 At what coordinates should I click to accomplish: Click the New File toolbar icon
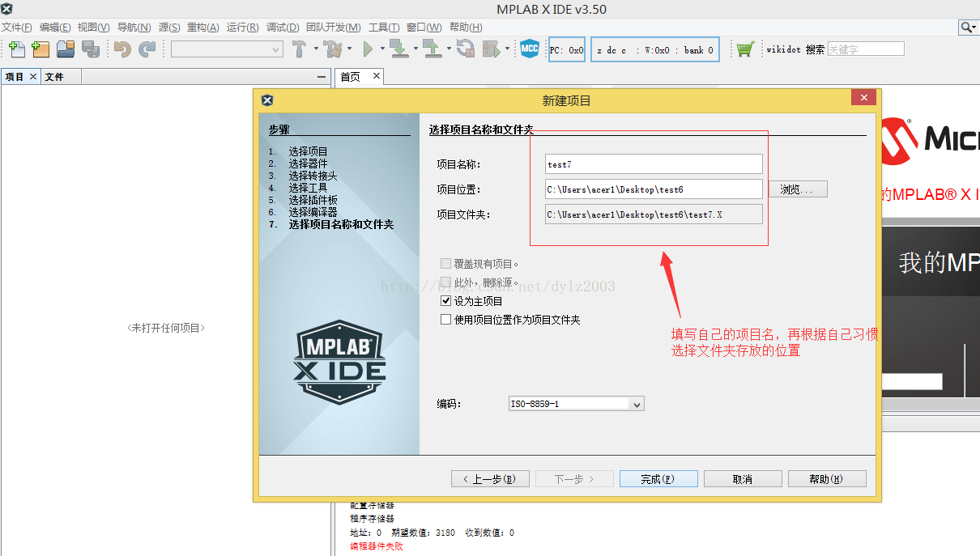[x=16, y=49]
